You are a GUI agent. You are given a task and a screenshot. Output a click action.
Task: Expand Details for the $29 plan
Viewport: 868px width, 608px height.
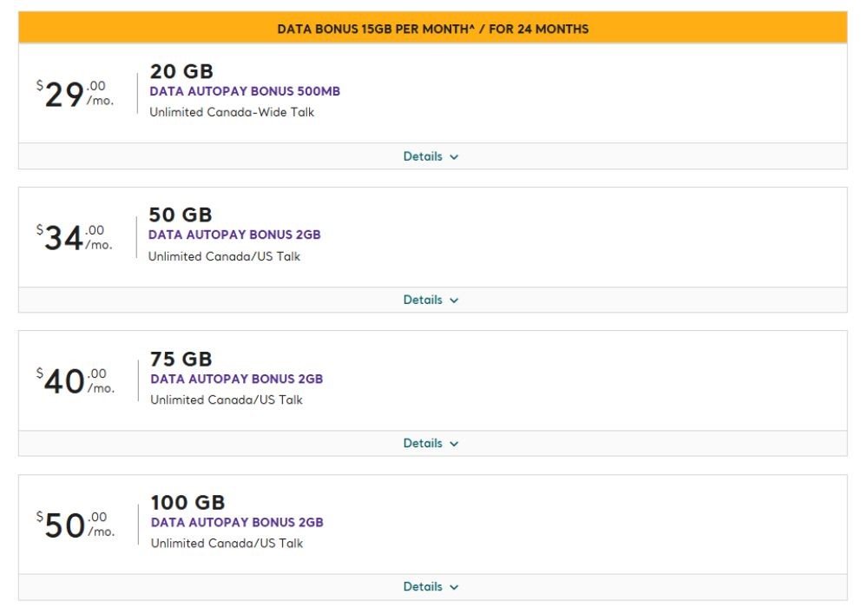tap(431, 156)
